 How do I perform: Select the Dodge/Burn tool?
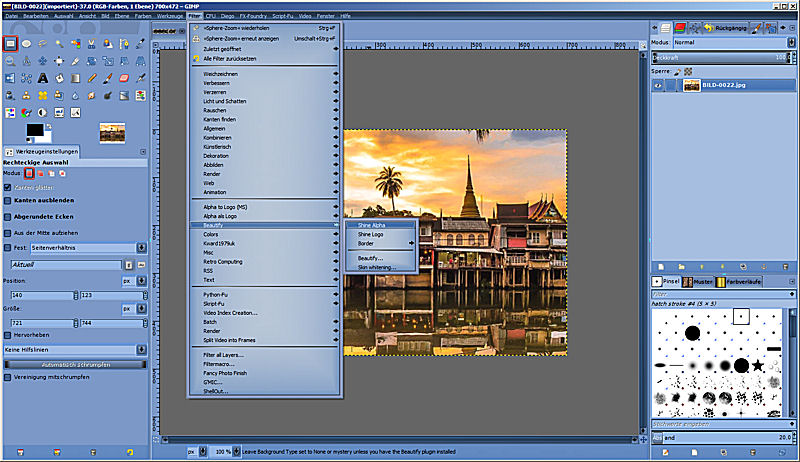click(x=108, y=95)
